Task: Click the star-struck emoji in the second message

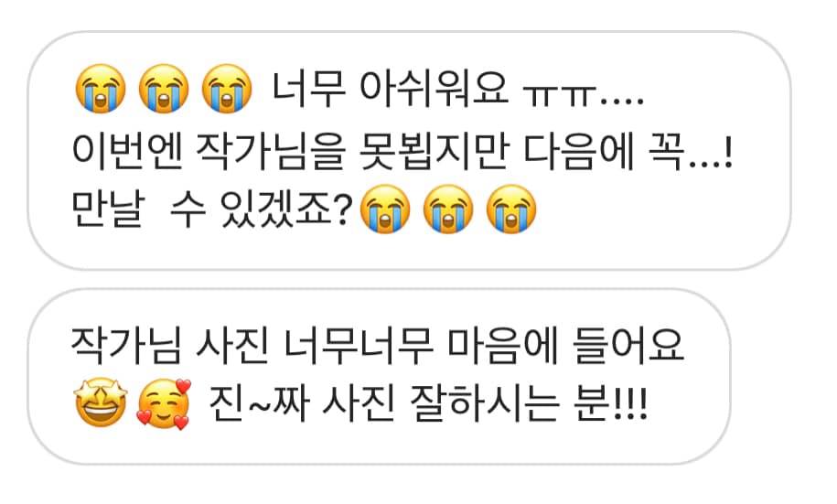Action: pyautogui.click(x=101, y=403)
